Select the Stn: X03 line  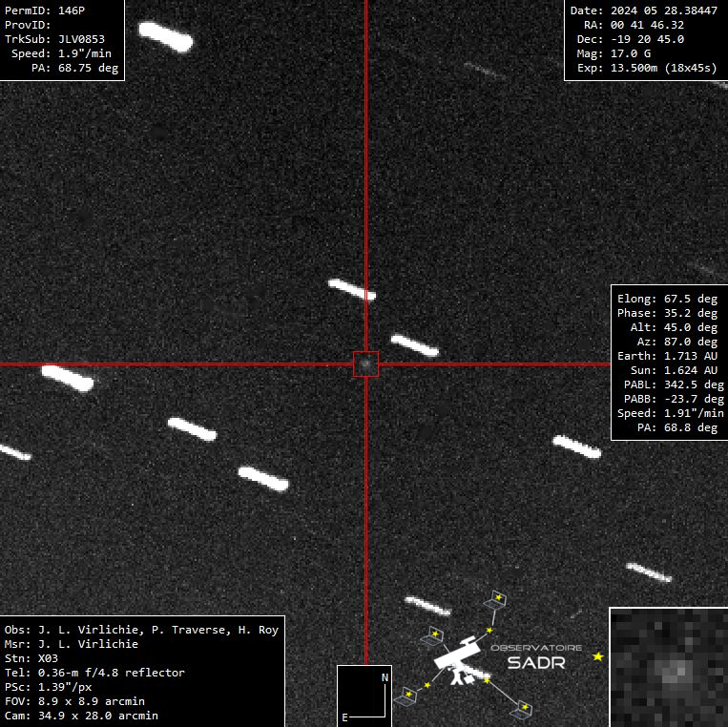click(31, 658)
